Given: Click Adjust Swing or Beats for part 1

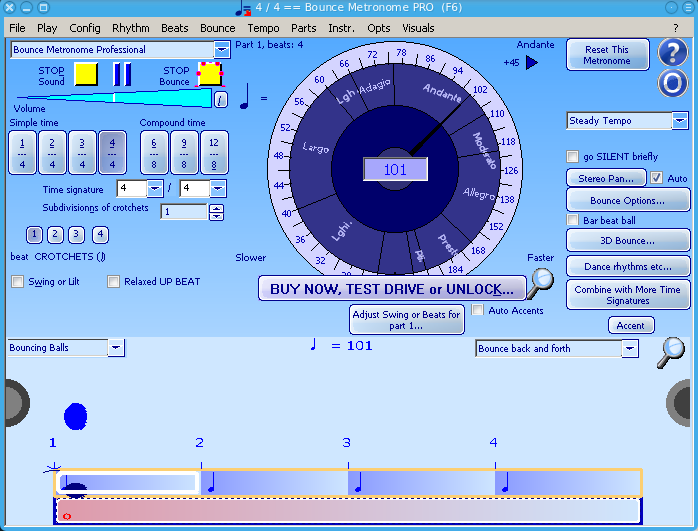Looking at the screenshot, I should [x=406, y=320].
